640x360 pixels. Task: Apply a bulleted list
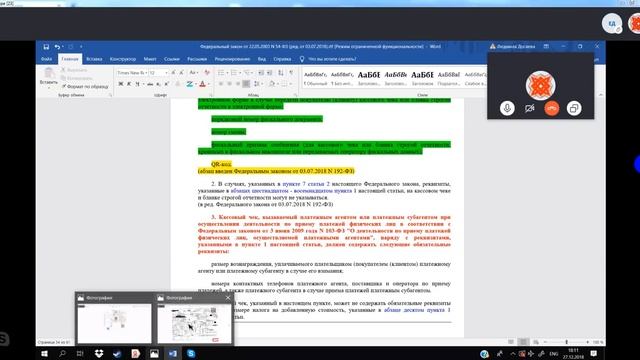221,73
